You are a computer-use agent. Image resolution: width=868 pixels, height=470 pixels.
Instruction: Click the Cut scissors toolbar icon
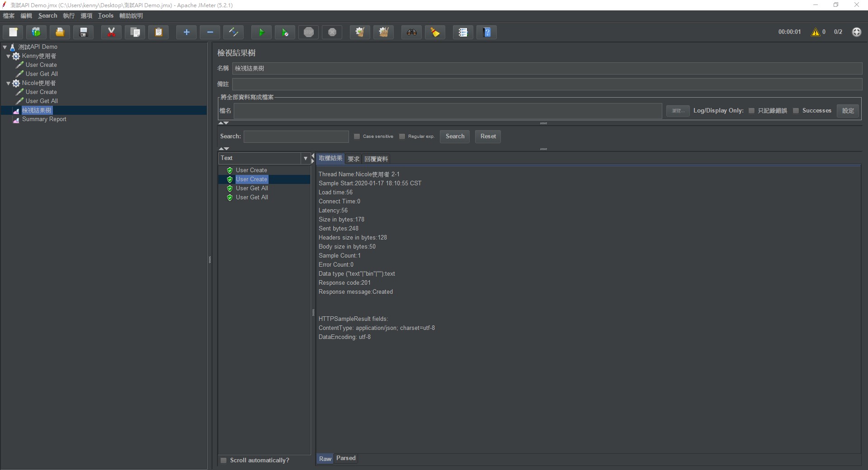[x=111, y=32]
